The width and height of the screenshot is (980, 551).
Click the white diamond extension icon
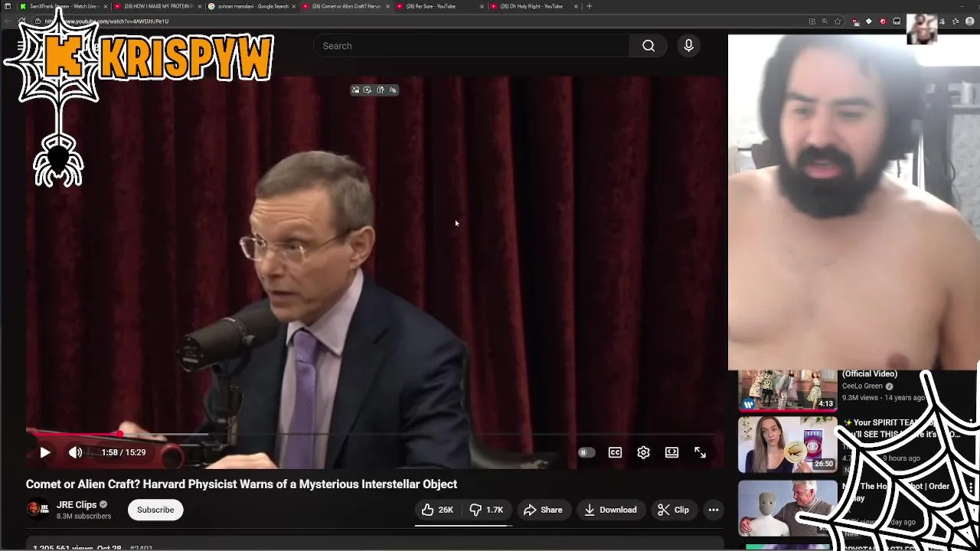click(869, 21)
